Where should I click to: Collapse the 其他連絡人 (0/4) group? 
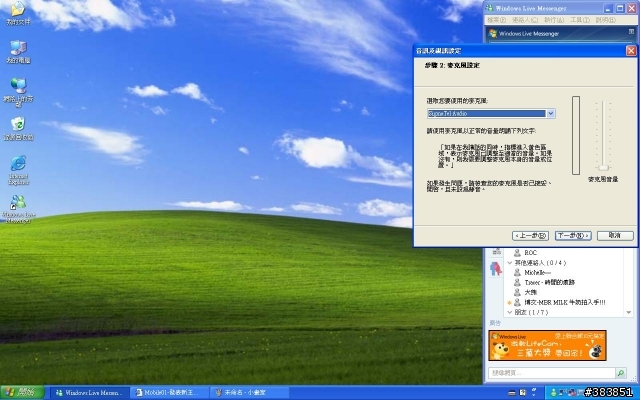(509, 263)
